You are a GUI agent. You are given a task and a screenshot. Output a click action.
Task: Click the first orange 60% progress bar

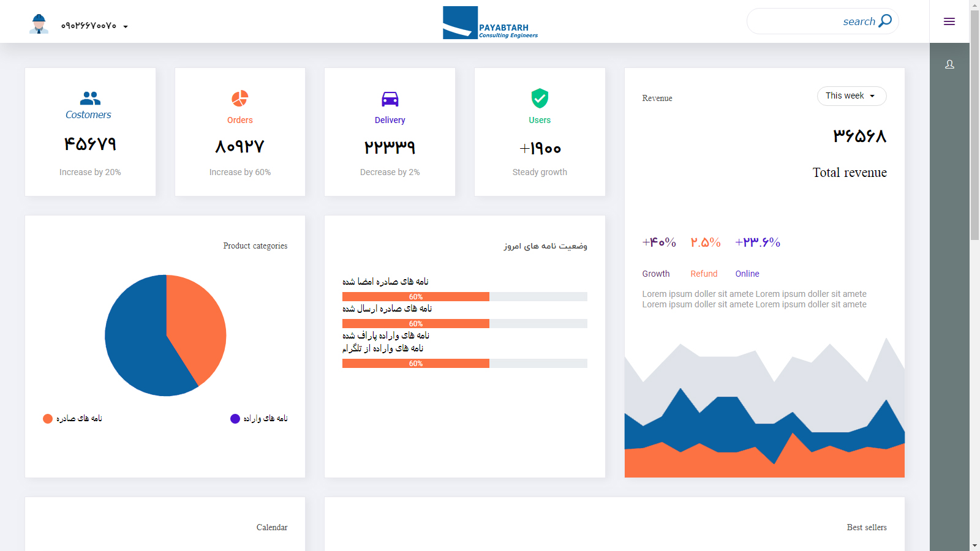(x=415, y=297)
